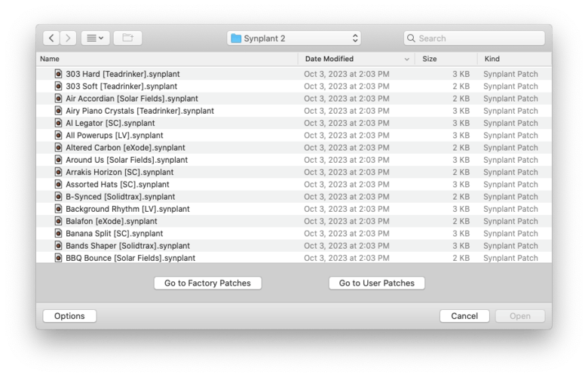Select the Bands Shaper [Solidtrax] file icon
This screenshot has width=588, height=377.
(58, 245)
